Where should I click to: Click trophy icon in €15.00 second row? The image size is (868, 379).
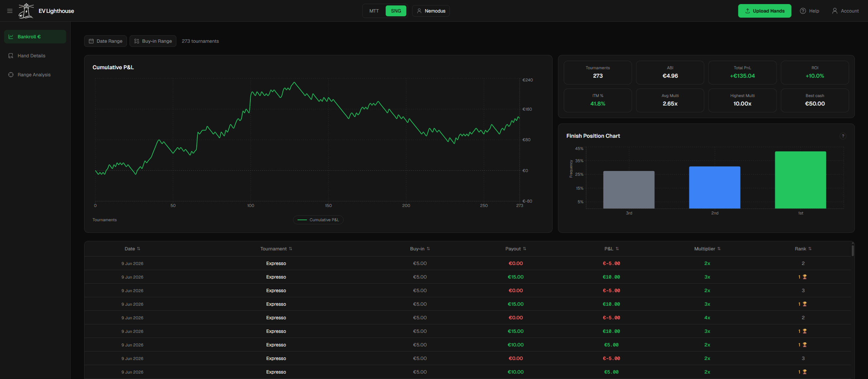click(x=805, y=304)
